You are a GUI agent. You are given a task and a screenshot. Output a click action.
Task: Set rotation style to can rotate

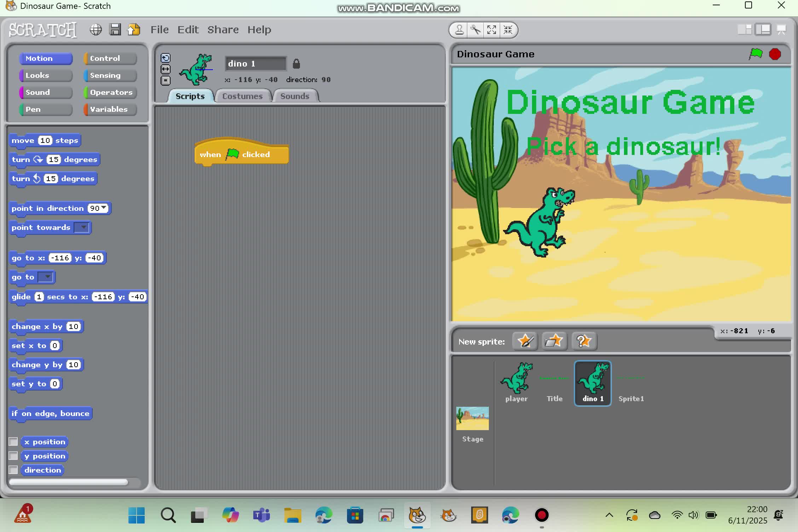pos(166,58)
